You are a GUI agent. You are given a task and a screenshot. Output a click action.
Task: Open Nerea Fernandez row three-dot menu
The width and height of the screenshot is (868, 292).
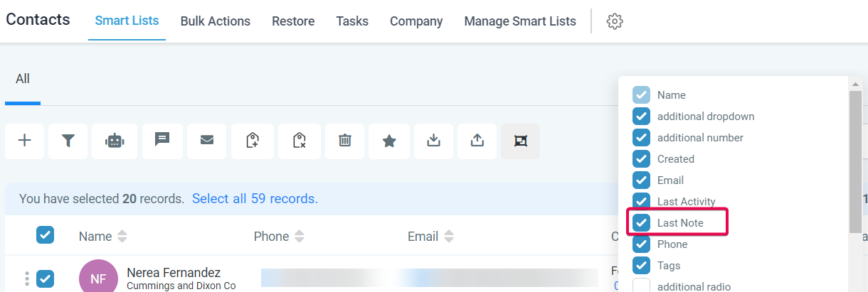click(27, 279)
